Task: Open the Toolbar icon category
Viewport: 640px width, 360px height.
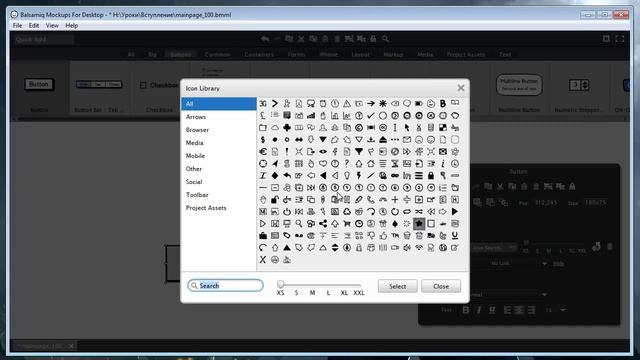Action: click(219, 195)
